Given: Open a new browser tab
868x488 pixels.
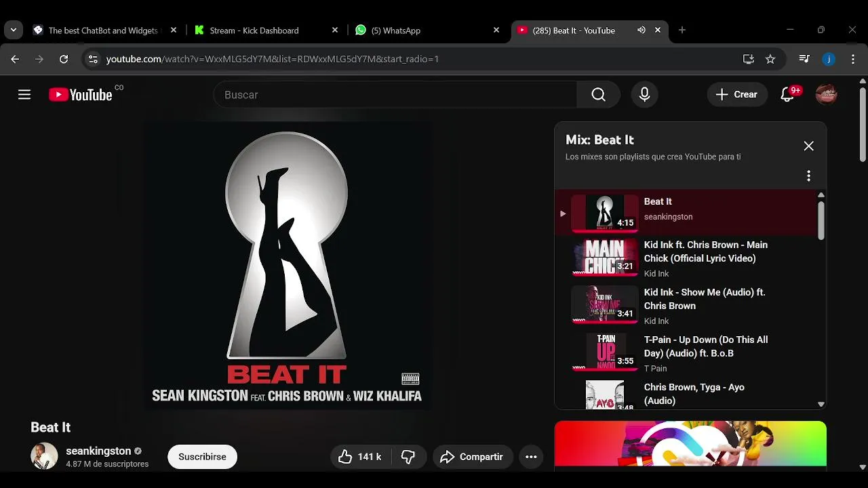Looking at the screenshot, I should point(682,30).
